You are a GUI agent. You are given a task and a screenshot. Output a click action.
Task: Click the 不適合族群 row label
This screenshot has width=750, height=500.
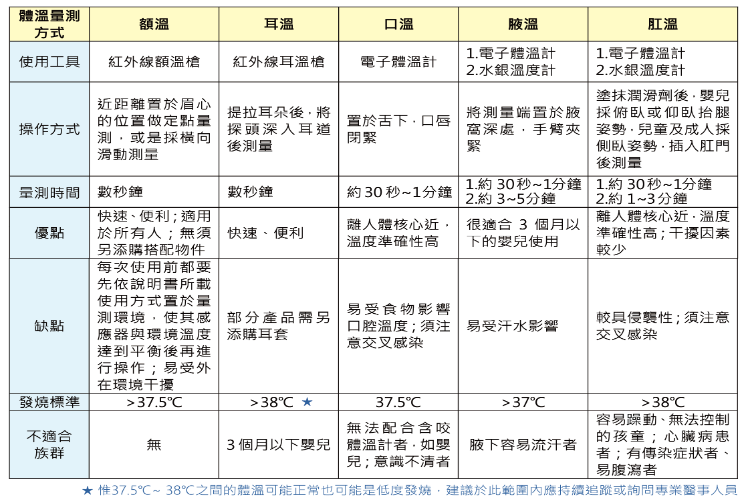pos(49,444)
